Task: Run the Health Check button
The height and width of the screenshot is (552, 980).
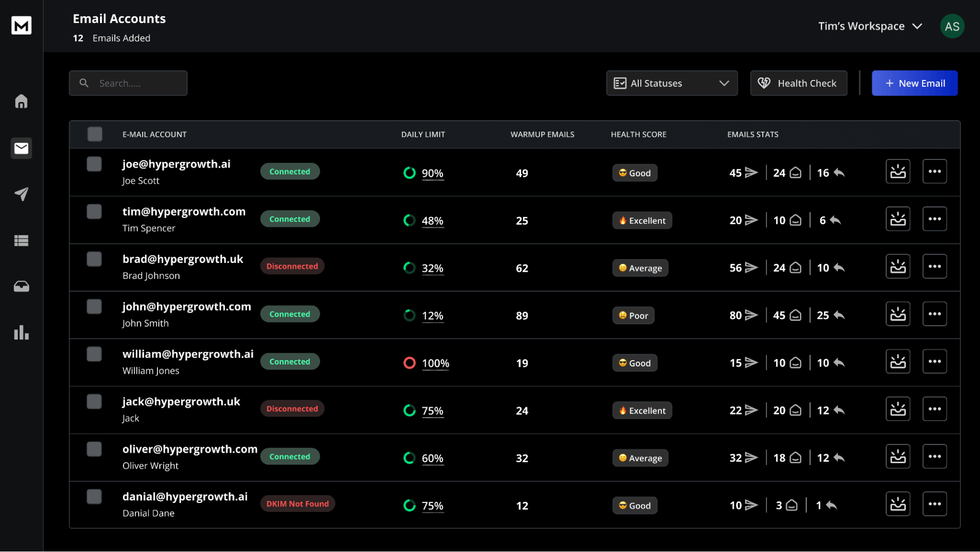Action: coord(798,83)
